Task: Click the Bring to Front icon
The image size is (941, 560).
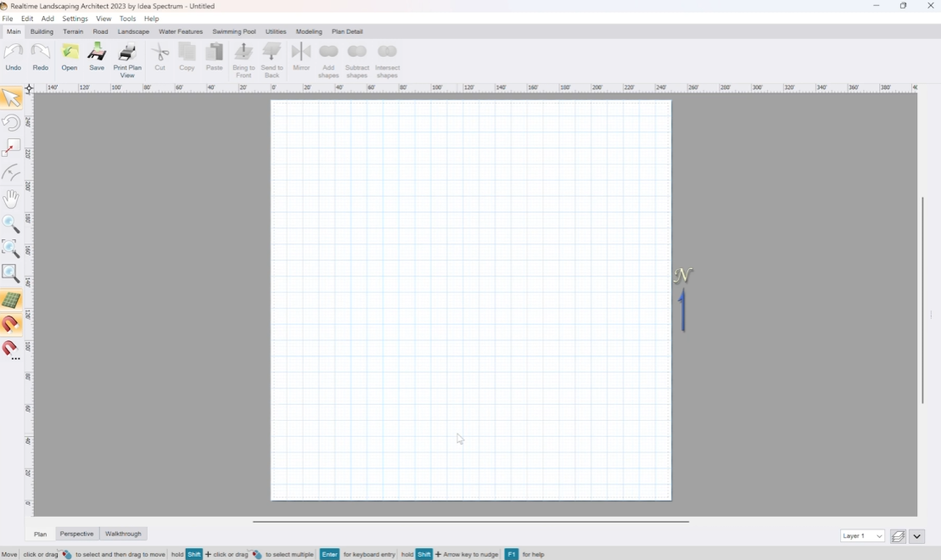Action: (244, 60)
